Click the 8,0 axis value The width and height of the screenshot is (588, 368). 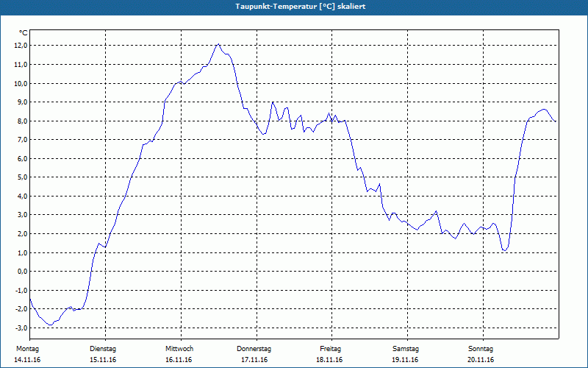coord(22,121)
